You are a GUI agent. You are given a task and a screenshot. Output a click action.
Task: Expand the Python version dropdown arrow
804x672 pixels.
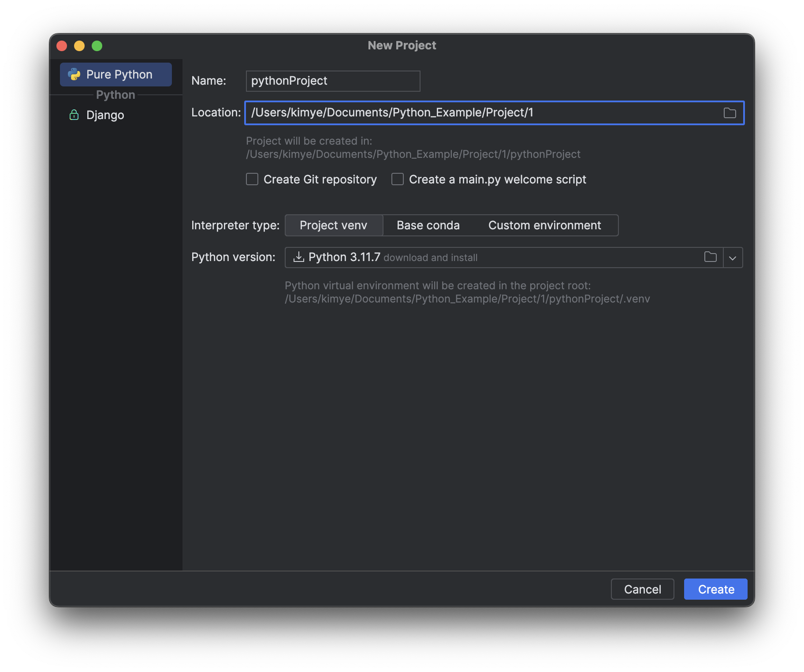pos(733,258)
